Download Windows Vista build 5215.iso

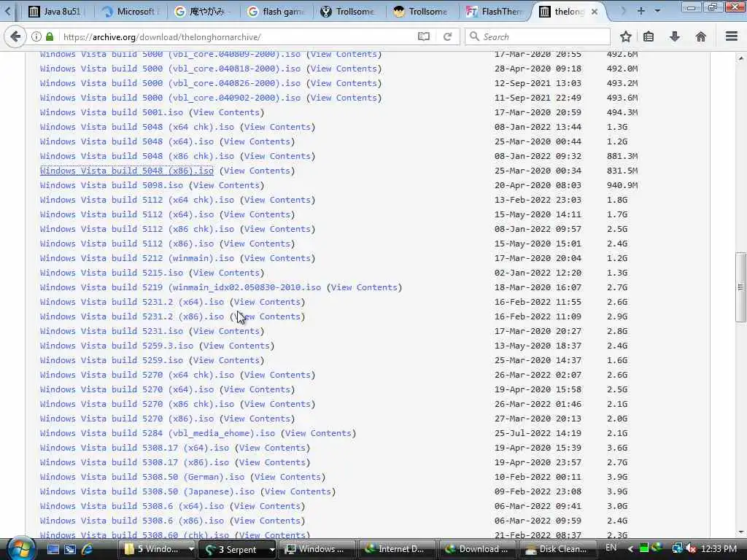click(x=112, y=273)
